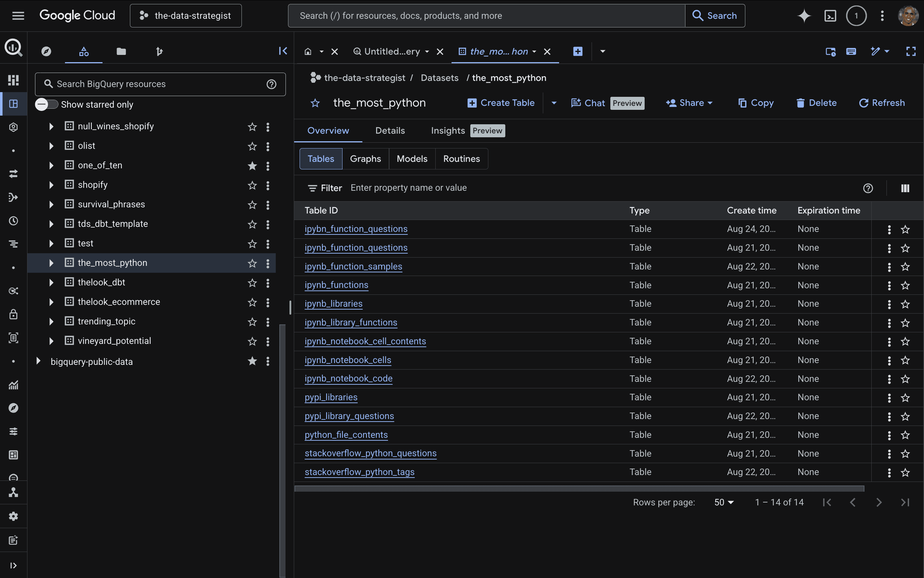Add a new tab with plus icon
The width and height of the screenshot is (924, 578).
click(578, 51)
